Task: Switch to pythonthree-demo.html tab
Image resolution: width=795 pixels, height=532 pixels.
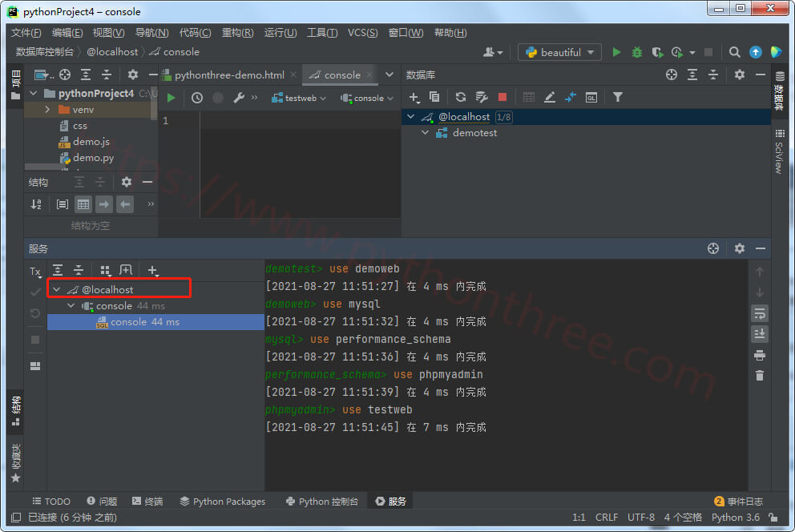Action: [229, 75]
